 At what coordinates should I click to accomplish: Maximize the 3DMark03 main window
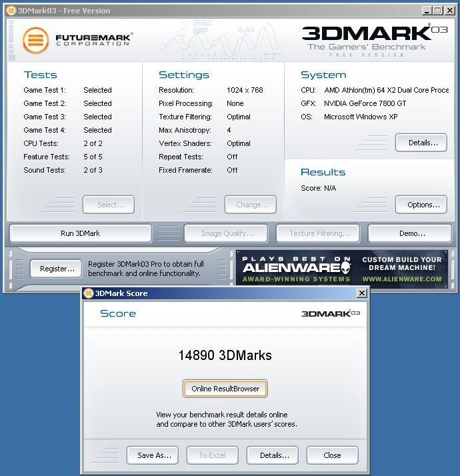click(438, 11)
